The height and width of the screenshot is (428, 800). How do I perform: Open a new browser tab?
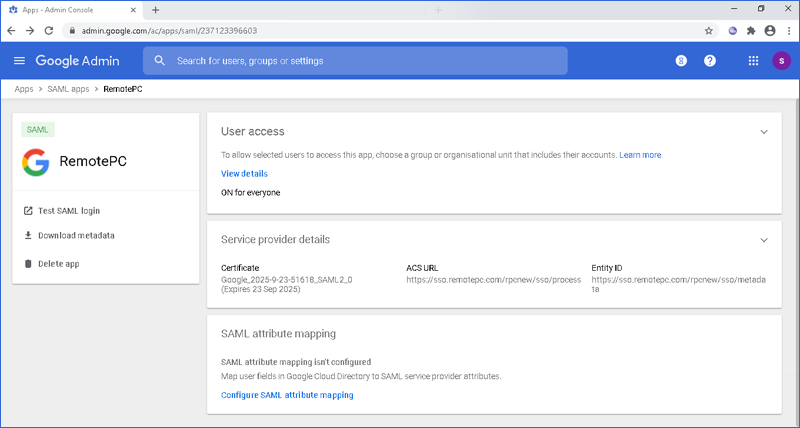coord(155,9)
